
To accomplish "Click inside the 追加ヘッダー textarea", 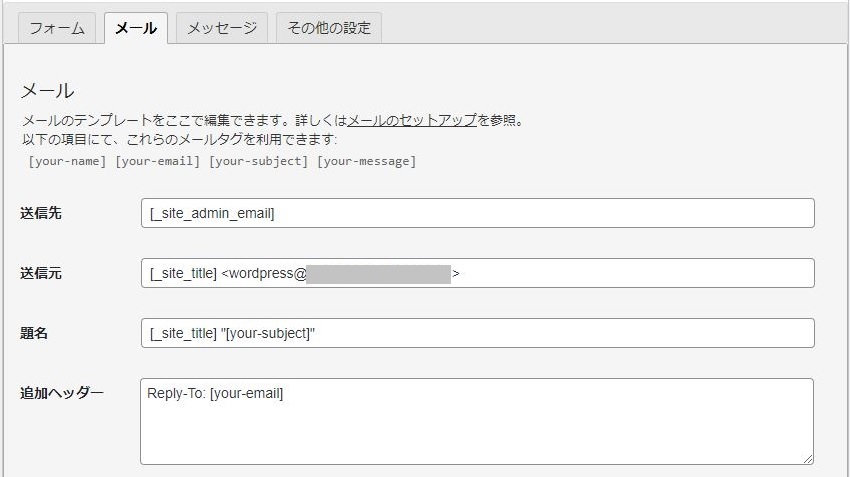I will click(477, 421).
